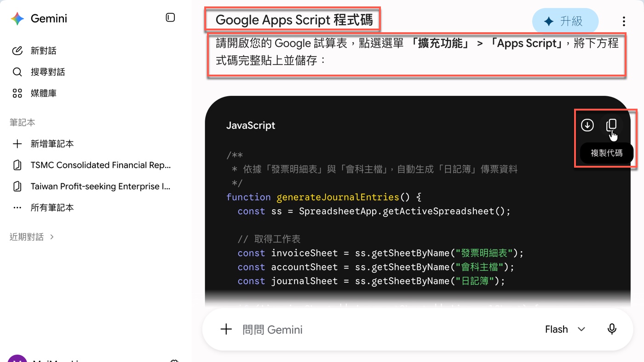Open the Flash model dropdown
This screenshot has height=362, width=644.
click(x=565, y=329)
